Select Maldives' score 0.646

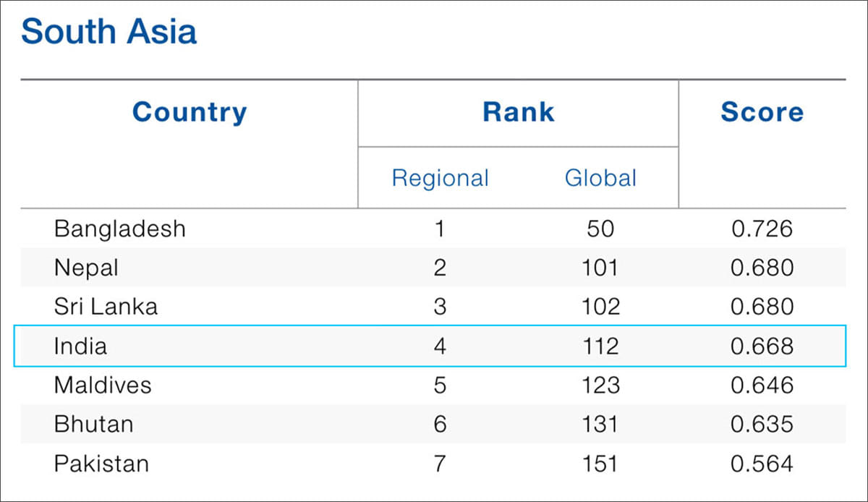[x=762, y=385]
